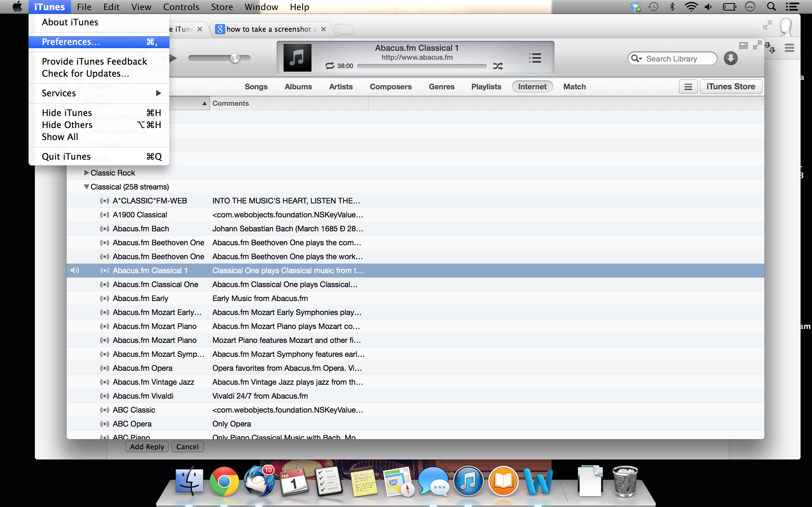
Task: Adjust the volume slider knob
Action: 235,58
